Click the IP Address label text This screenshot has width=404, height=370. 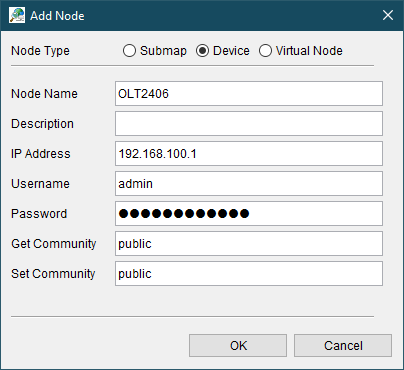pos(41,154)
